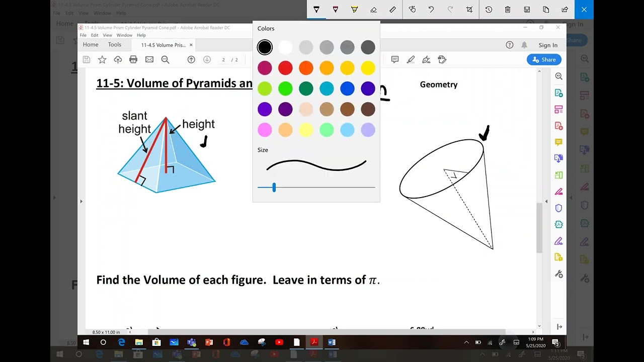This screenshot has width=644, height=362.
Task: Open Word from the taskbar
Action: point(332,342)
